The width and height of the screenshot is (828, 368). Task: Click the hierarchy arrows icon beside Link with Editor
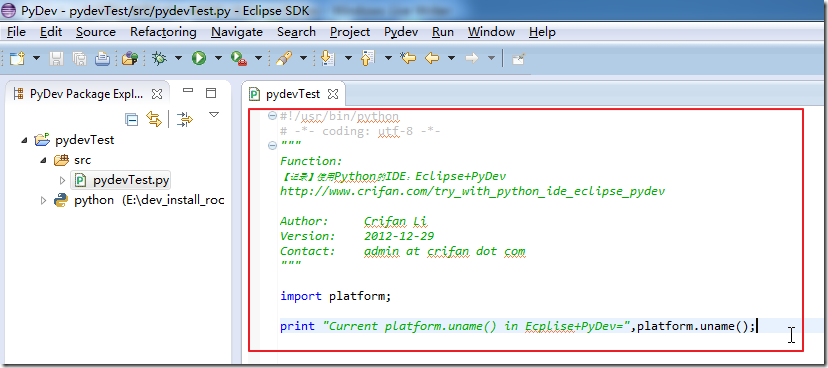[x=185, y=120]
